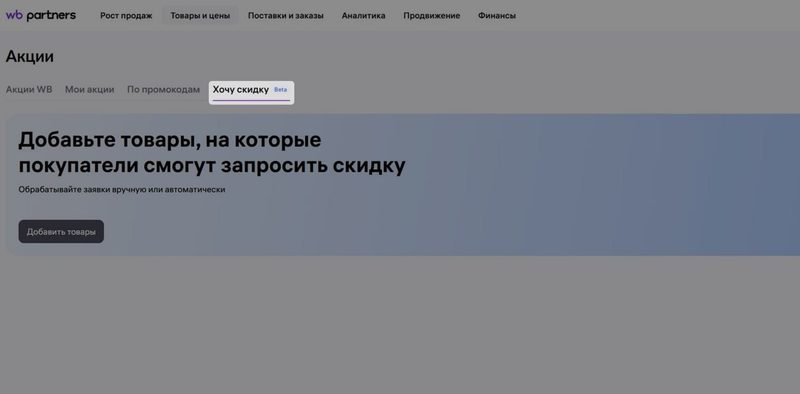Switch to the Акции WB tab
Image resolution: width=800 pixels, height=394 pixels.
point(29,90)
